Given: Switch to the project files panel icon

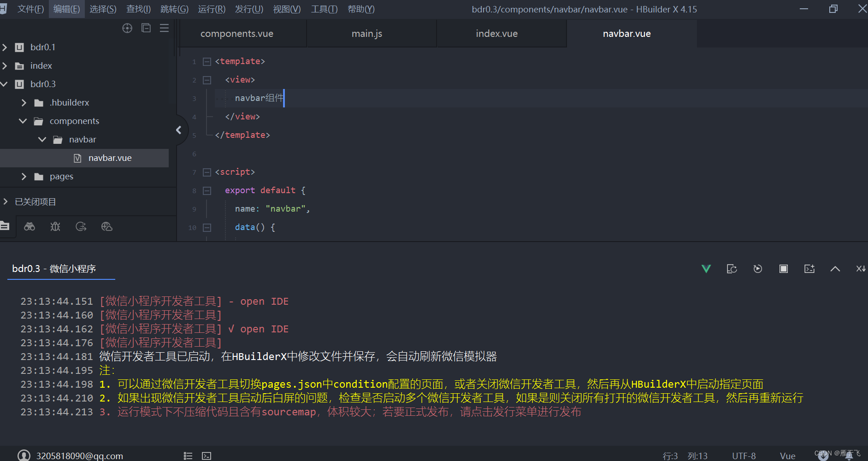Looking at the screenshot, I should pyautogui.click(x=5, y=226).
